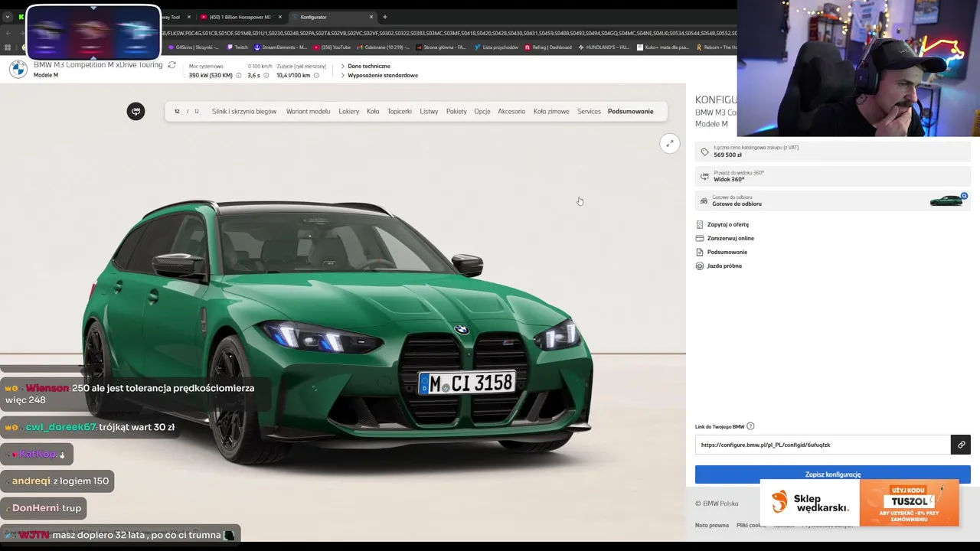Click the fullscreen expand icon on car view

click(x=670, y=143)
